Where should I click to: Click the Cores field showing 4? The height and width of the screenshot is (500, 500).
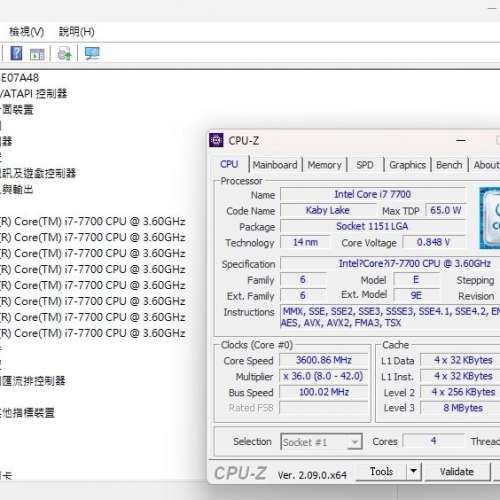433,441
